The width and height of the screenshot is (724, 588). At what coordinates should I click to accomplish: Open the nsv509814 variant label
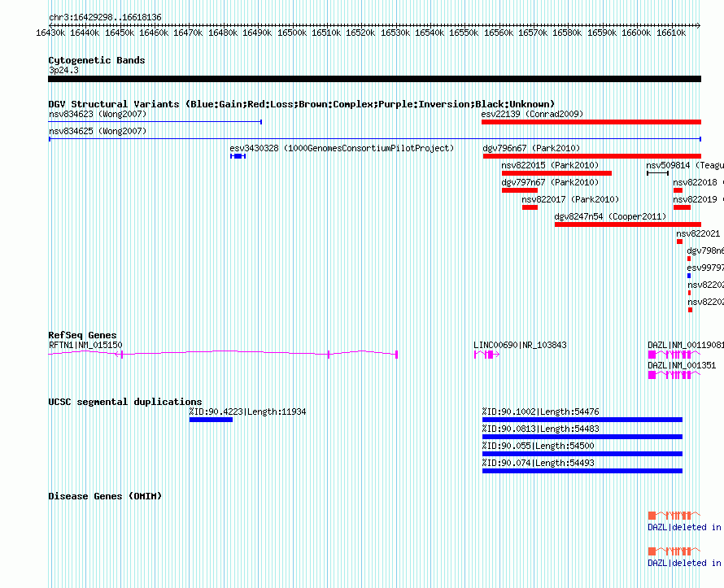click(x=685, y=165)
